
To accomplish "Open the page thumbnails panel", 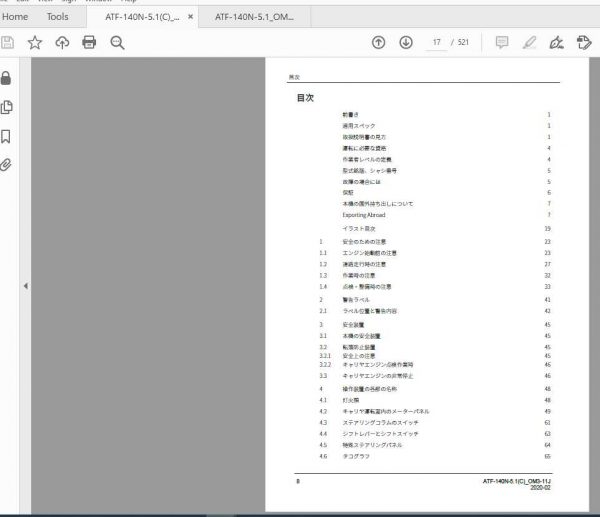I will pyautogui.click(x=6, y=107).
